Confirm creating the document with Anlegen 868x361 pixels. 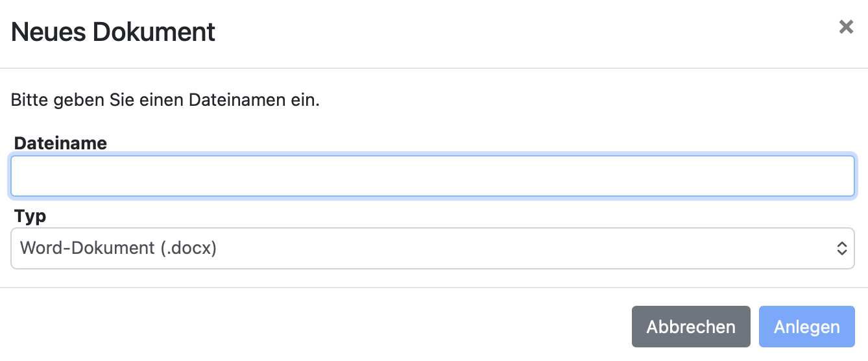[807, 327]
